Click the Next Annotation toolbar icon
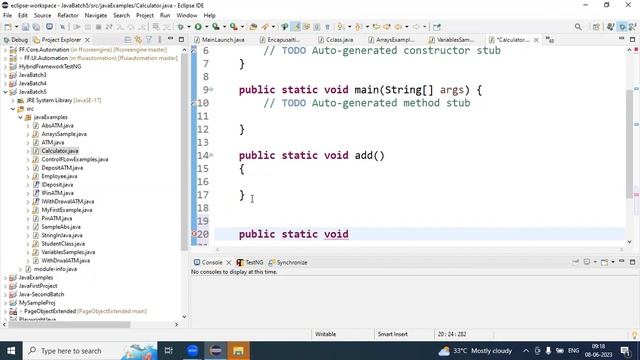The image size is (640, 360). point(341,27)
